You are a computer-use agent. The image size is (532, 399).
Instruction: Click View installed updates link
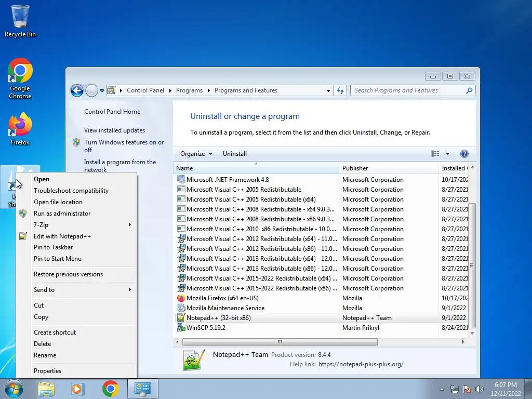(115, 130)
